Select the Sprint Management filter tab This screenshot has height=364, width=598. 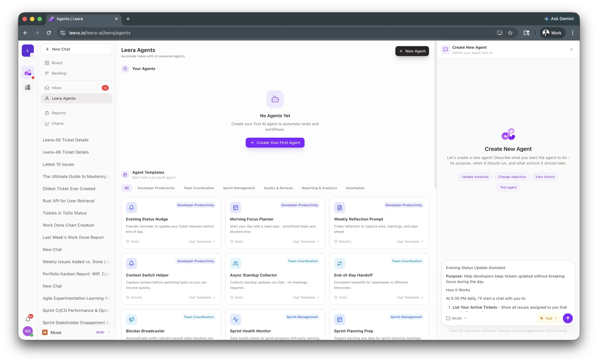tap(239, 188)
